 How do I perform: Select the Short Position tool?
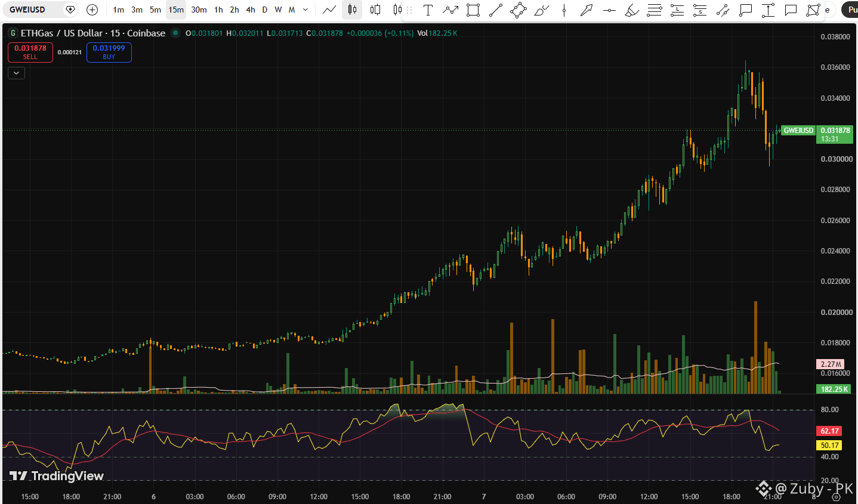(700, 10)
